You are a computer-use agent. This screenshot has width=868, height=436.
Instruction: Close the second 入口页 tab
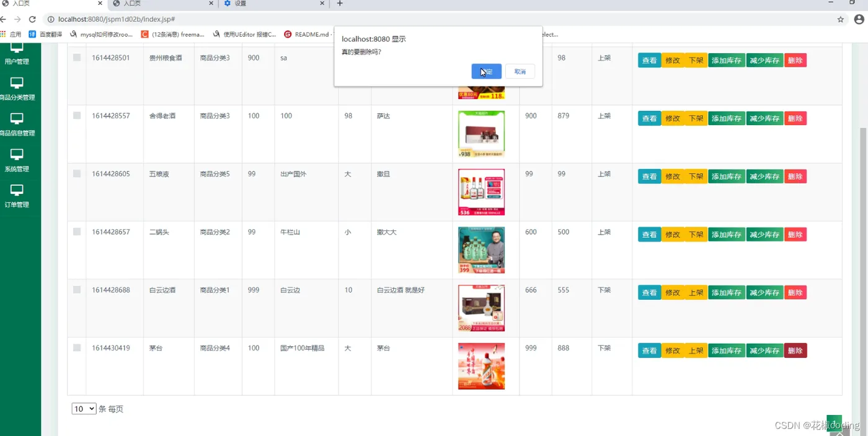tap(211, 4)
